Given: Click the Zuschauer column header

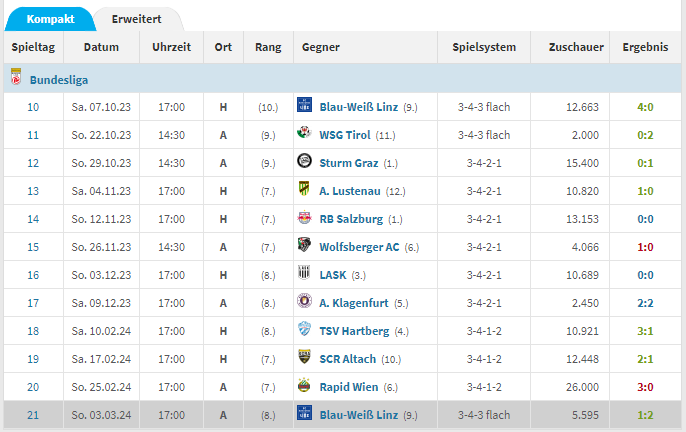Looking at the screenshot, I should click(x=574, y=47).
